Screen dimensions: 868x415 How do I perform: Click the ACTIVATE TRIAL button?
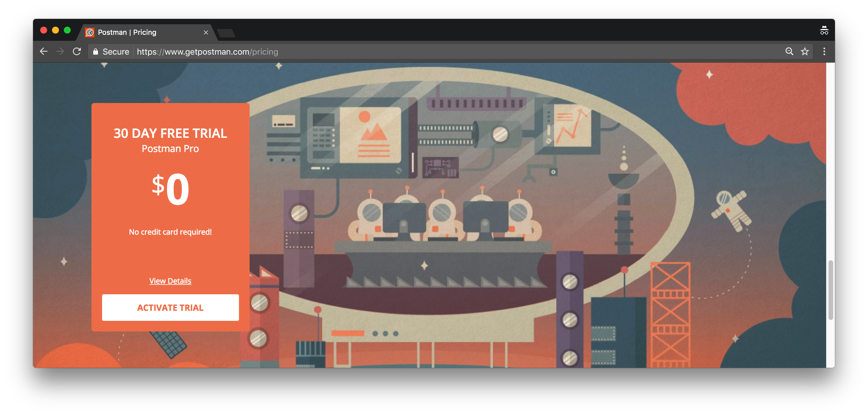pos(170,308)
